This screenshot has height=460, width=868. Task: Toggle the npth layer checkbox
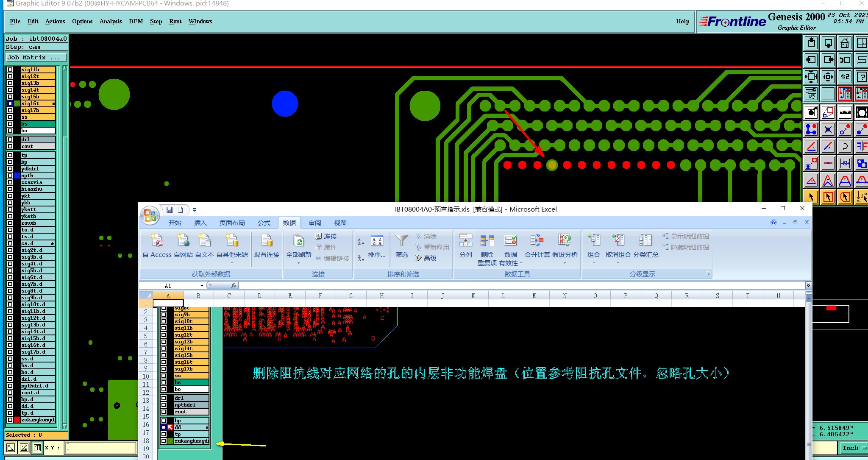(10, 176)
